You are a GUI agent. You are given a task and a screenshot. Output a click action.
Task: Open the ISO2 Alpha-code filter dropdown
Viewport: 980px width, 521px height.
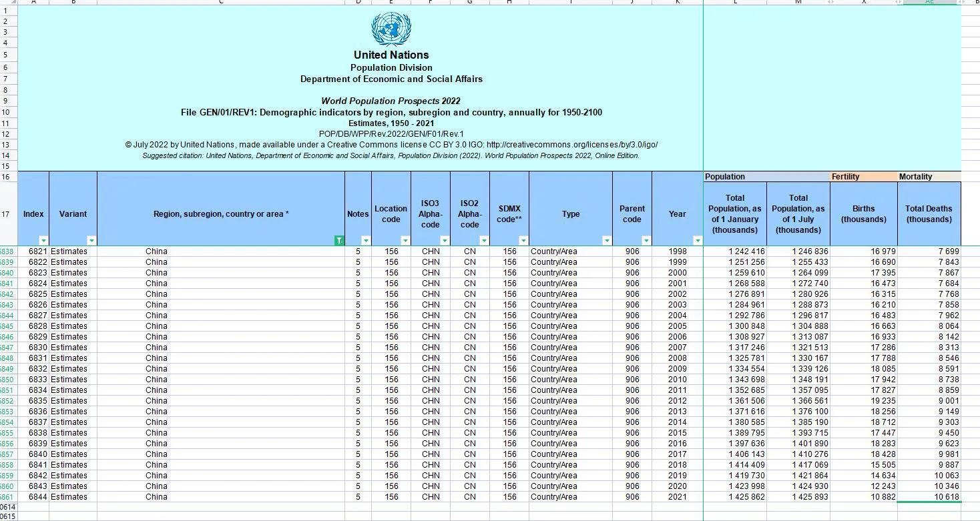[484, 240]
